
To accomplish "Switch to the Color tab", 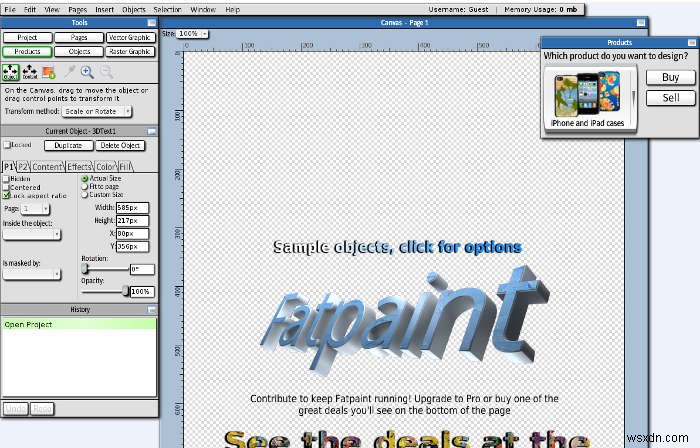I will tap(105, 166).
